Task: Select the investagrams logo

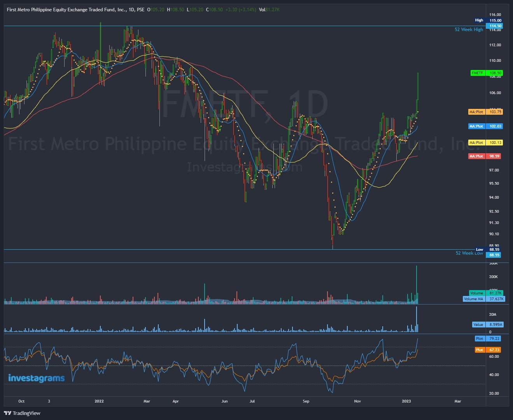Action: pos(36,378)
